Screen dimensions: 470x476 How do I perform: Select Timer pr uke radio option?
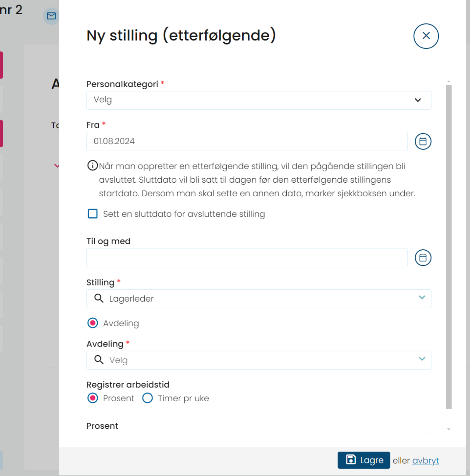(147, 398)
